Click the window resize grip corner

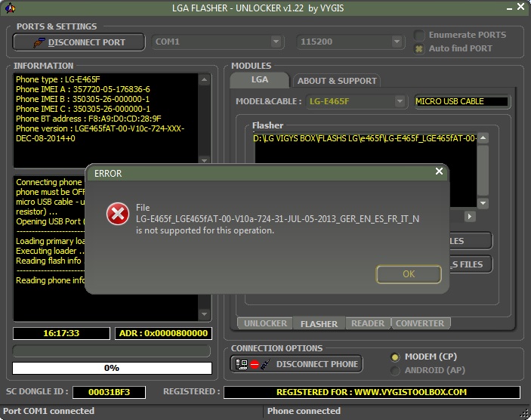[525, 413]
